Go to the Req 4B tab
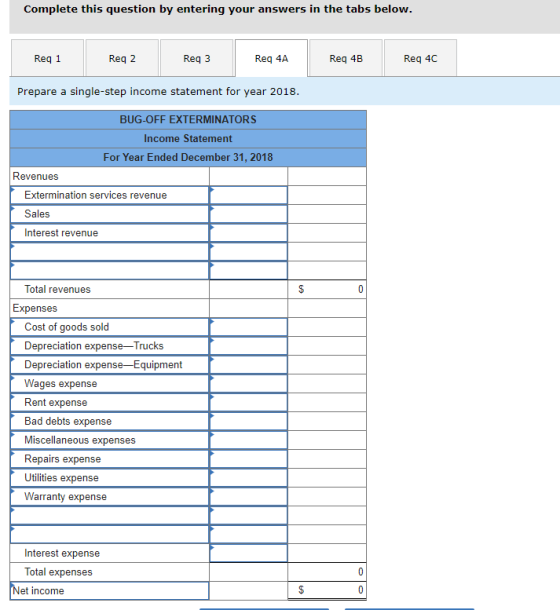This screenshot has height=610, width=560. click(346, 58)
